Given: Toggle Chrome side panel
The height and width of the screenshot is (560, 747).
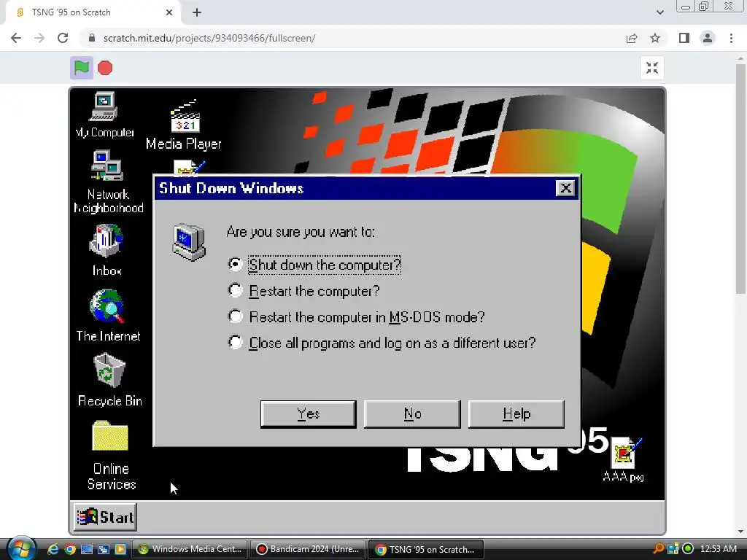Looking at the screenshot, I should [x=684, y=38].
